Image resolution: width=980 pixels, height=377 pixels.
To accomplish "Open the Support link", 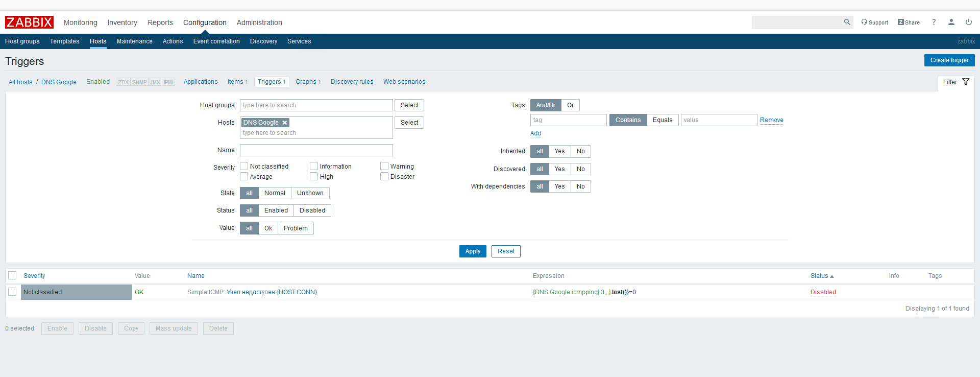I will click(x=874, y=22).
